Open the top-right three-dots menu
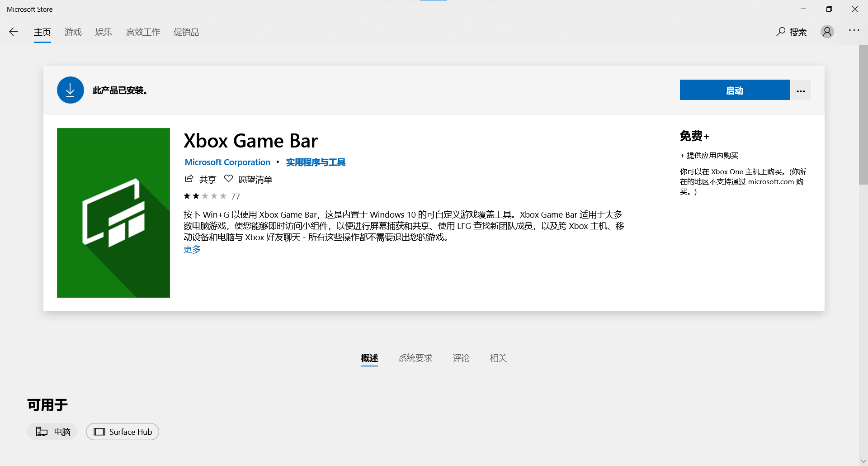 (854, 30)
